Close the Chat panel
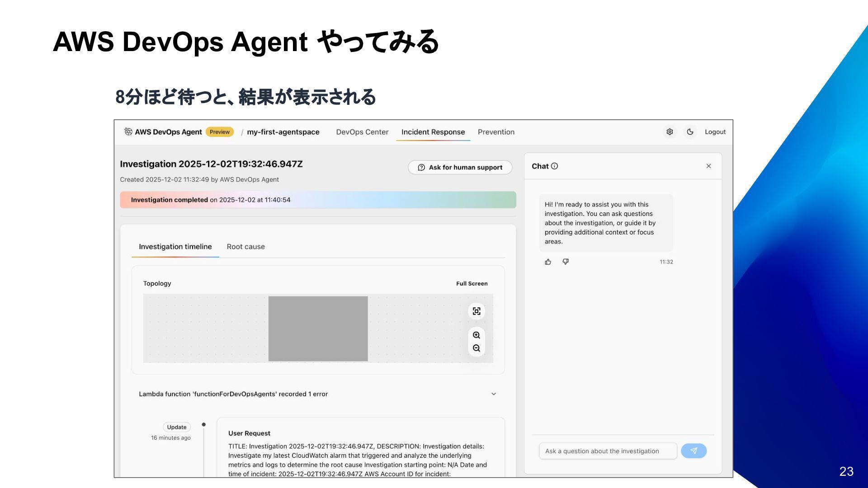Screen dimensions: 868x488 point(708,166)
